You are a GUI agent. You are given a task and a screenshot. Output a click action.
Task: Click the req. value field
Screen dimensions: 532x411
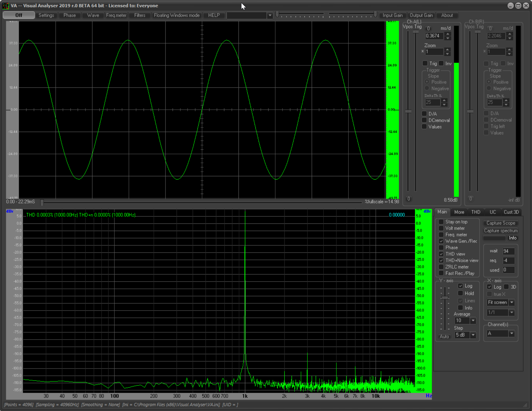[508, 260]
